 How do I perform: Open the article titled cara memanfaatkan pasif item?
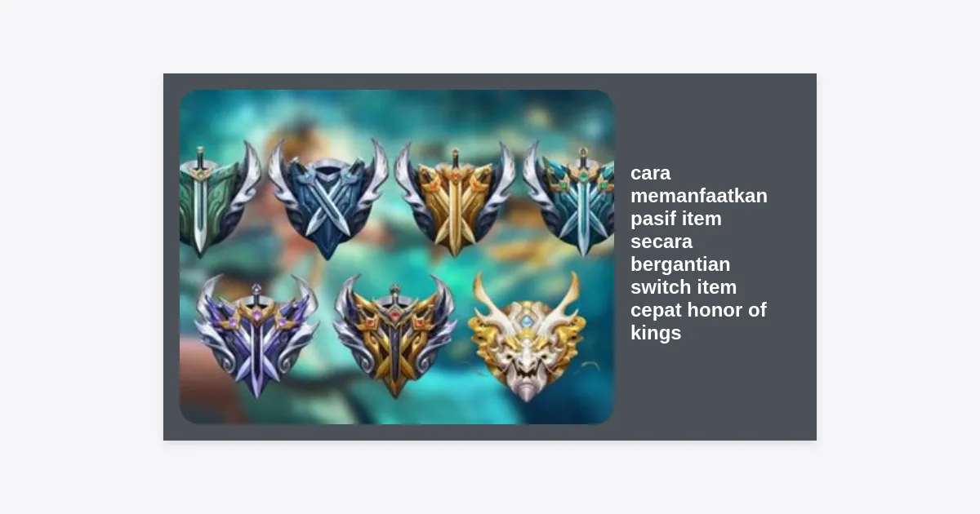pos(699,253)
